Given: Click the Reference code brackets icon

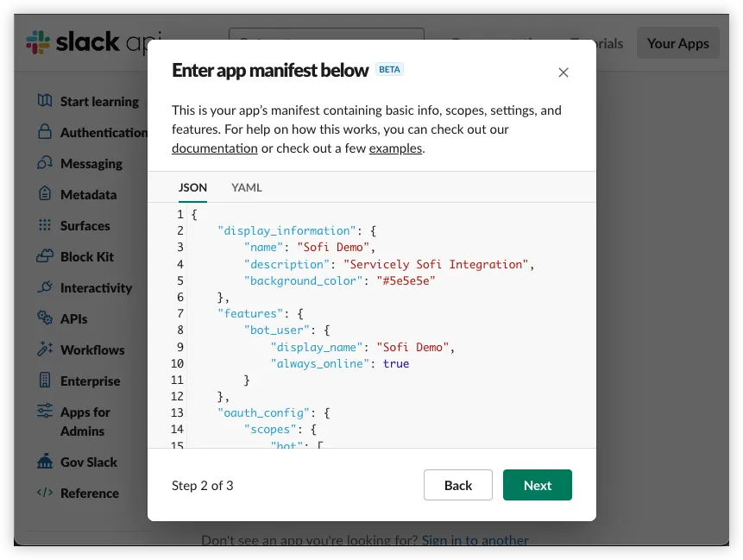Looking at the screenshot, I should click(x=45, y=492).
